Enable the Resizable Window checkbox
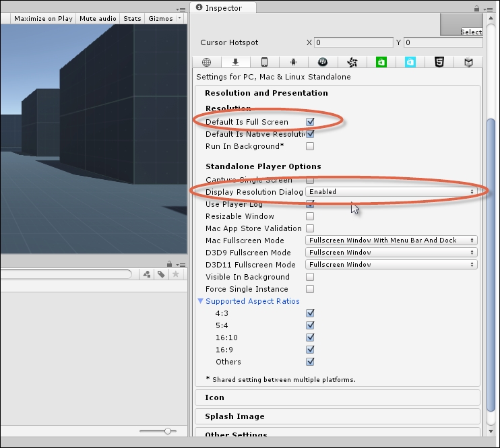Viewport: 500px width, 448px height. pyautogui.click(x=310, y=216)
